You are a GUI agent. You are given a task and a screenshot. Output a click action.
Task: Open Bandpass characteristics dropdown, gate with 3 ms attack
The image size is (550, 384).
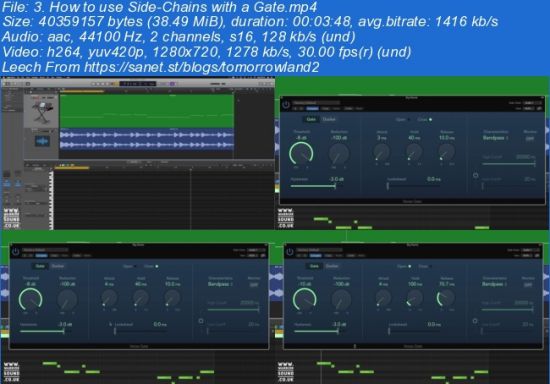495,138
